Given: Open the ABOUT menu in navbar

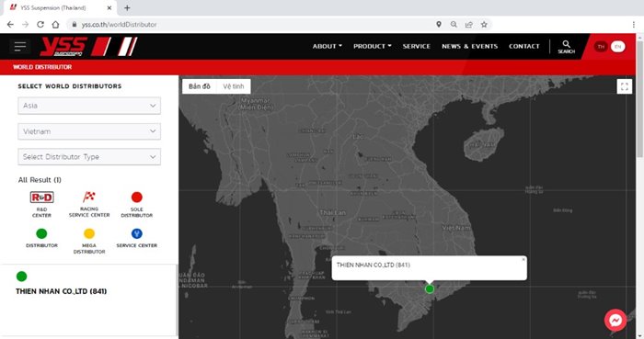Looking at the screenshot, I should (327, 46).
